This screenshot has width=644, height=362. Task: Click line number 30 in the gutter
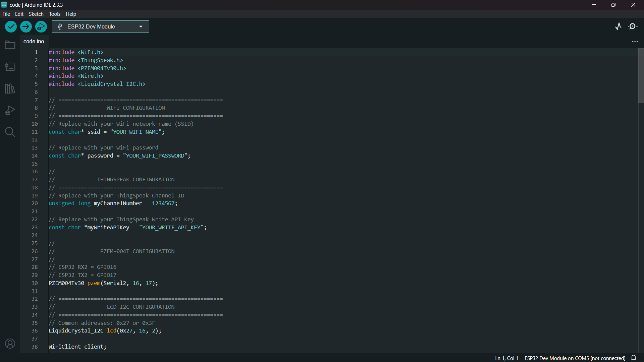click(x=35, y=283)
